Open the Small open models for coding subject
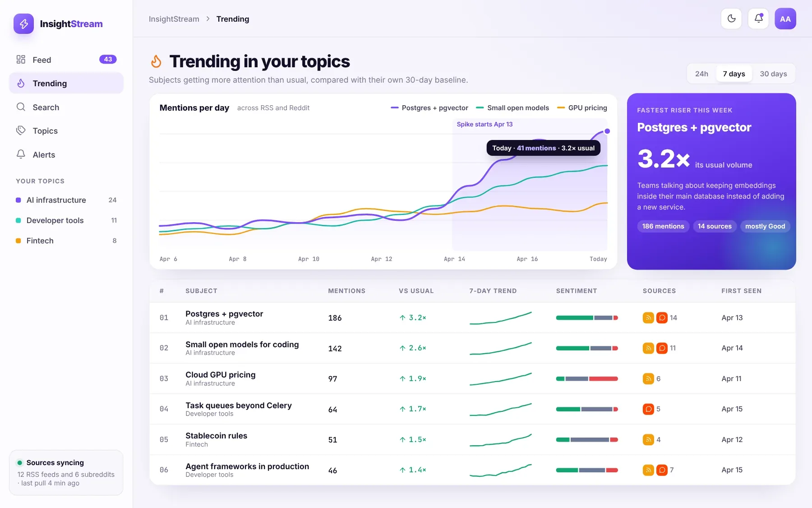This screenshot has height=508, width=812. (242, 345)
